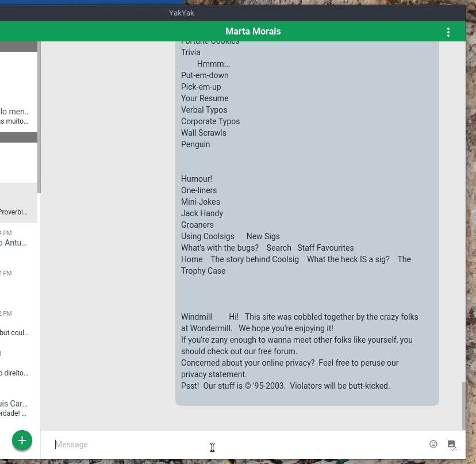Click 'Corporate Typos' in the message
The height and width of the screenshot is (464, 476).
210,121
